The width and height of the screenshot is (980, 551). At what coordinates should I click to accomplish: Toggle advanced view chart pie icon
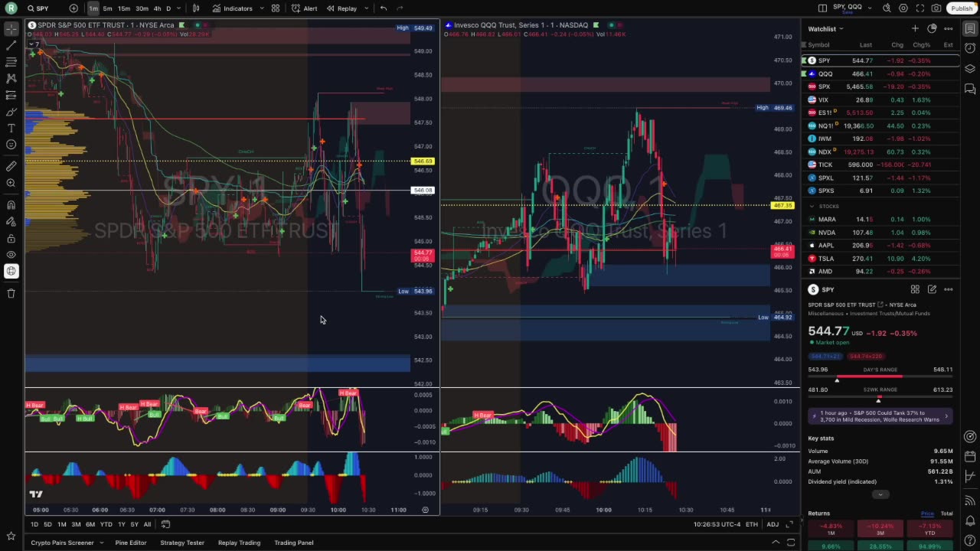(932, 28)
